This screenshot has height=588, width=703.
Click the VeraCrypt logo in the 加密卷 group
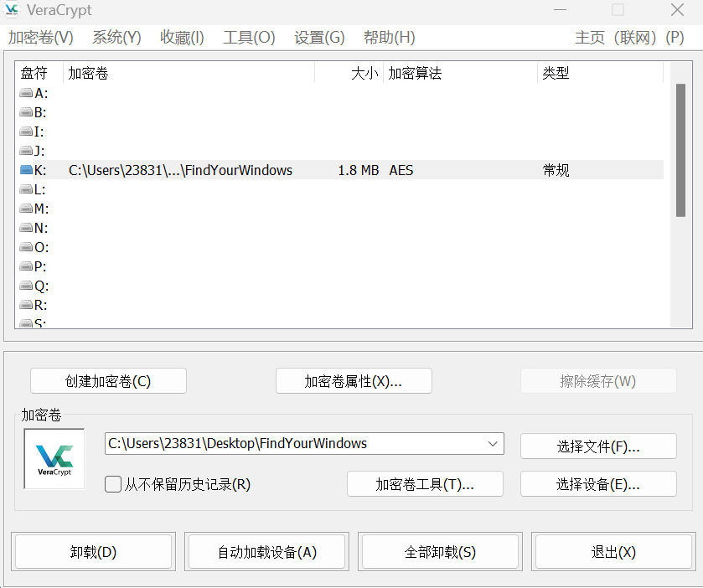pyautogui.click(x=54, y=459)
